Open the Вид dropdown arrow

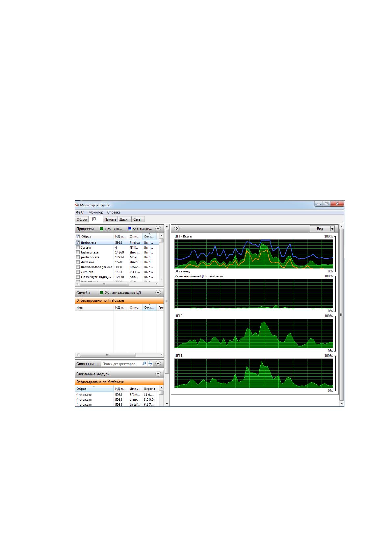(x=332, y=229)
